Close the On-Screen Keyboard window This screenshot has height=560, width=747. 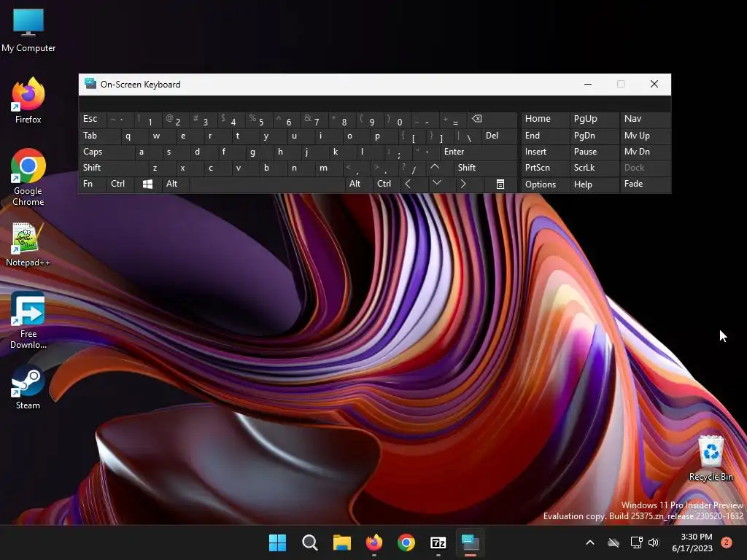654,85
